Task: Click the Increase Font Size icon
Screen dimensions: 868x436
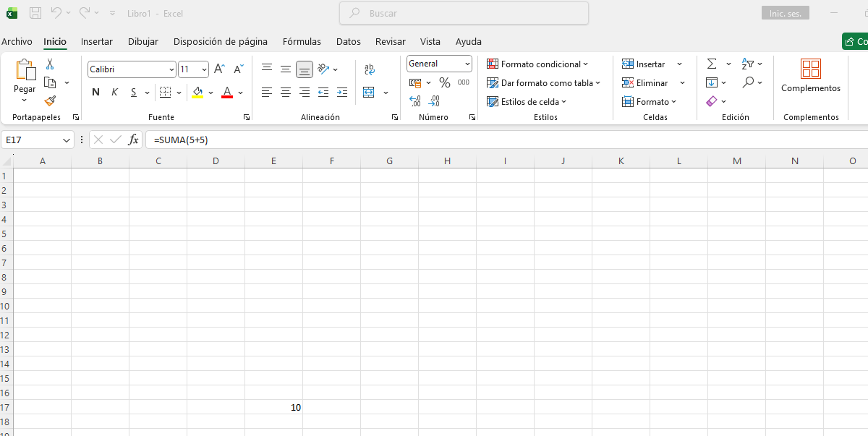Action: click(220, 69)
